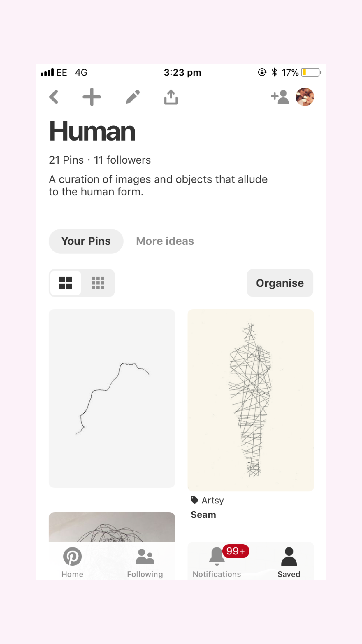Viewport: 362px width, 644px height.
Task: Switch to the More ideas tab
Action: [x=165, y=241]
